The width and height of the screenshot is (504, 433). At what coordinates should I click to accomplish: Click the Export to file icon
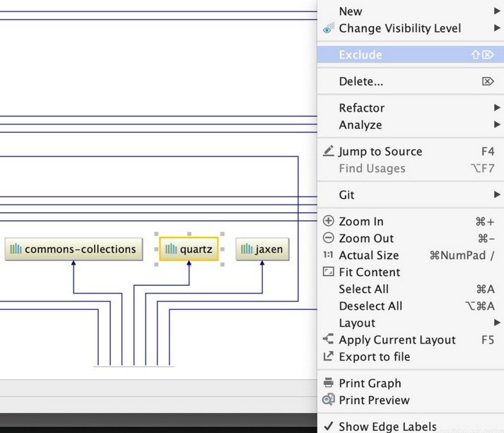click(x=328, y=357)
